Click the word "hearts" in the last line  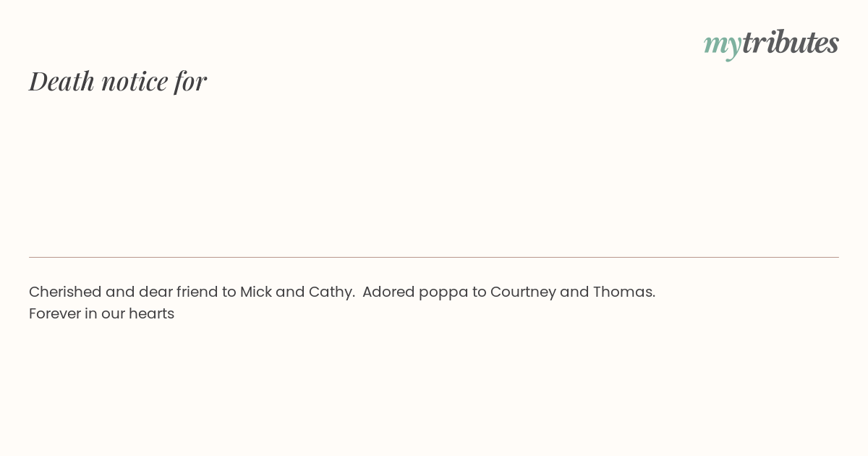click(x=151, y=313)
